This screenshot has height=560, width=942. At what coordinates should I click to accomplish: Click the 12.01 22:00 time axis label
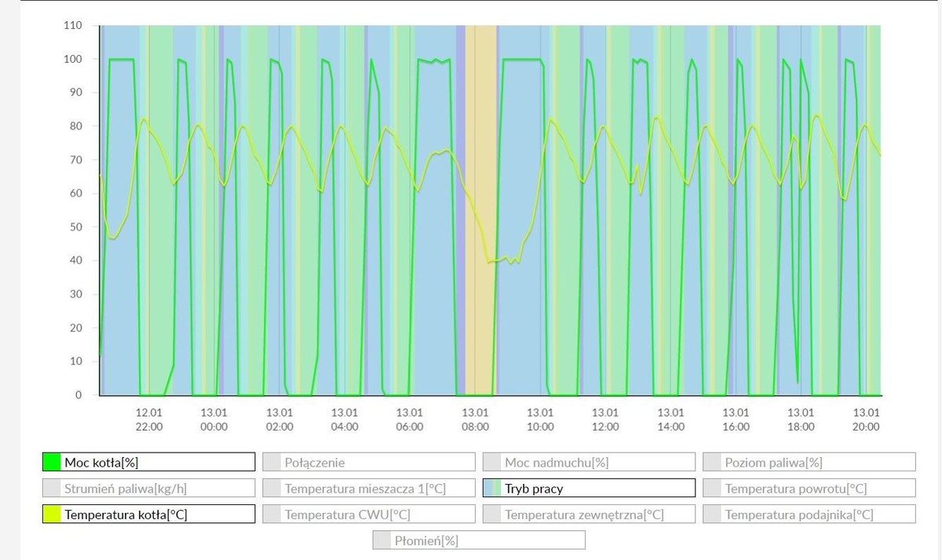click(x=149, y=420)
